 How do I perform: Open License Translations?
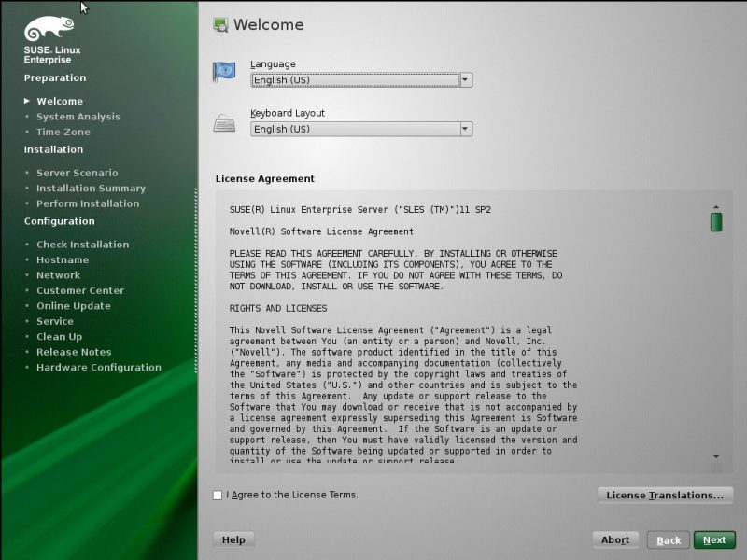pos(665,495)
